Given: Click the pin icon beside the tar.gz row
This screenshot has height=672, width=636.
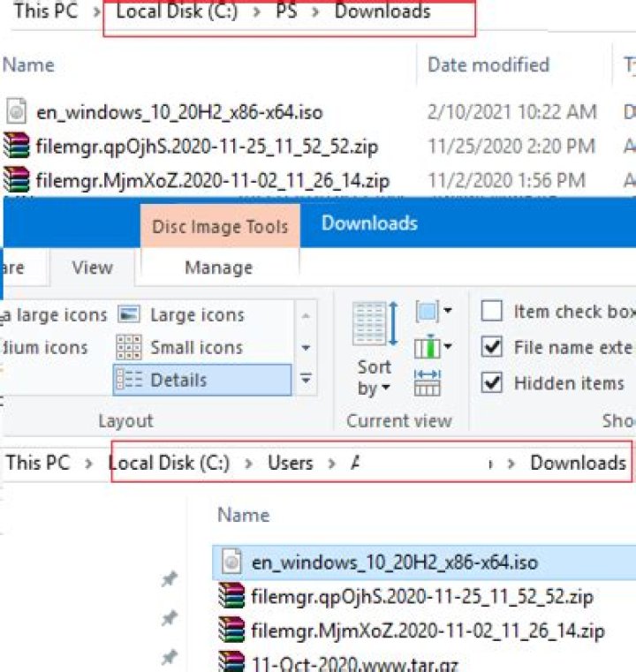Looking at the screenshot, I should (x=170, y=657).
